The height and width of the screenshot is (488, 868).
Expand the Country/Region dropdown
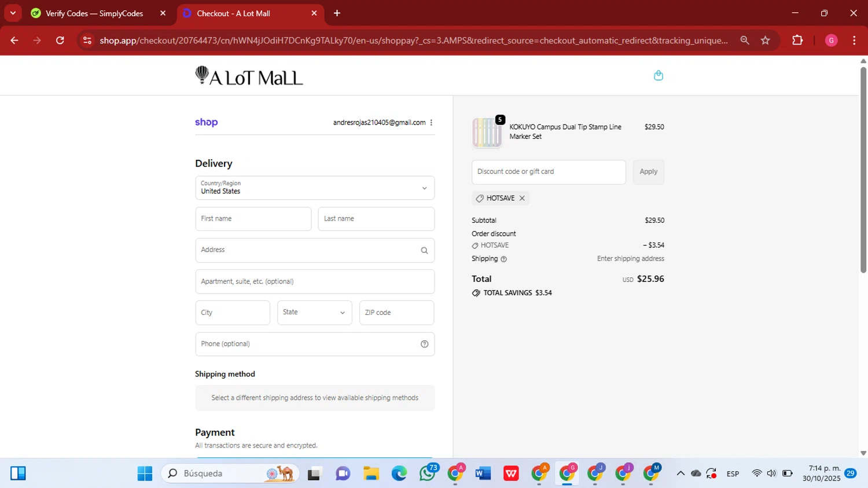(315, 188)
